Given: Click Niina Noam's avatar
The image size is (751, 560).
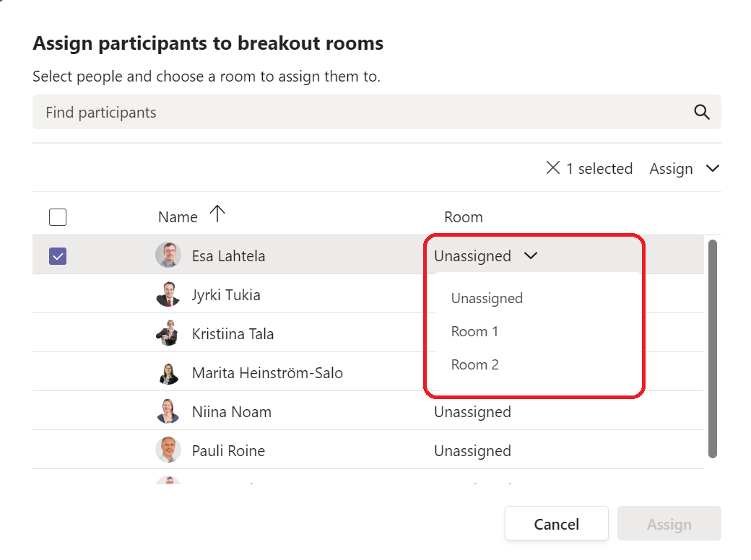Looking at the screenshot, I should 168,412.
